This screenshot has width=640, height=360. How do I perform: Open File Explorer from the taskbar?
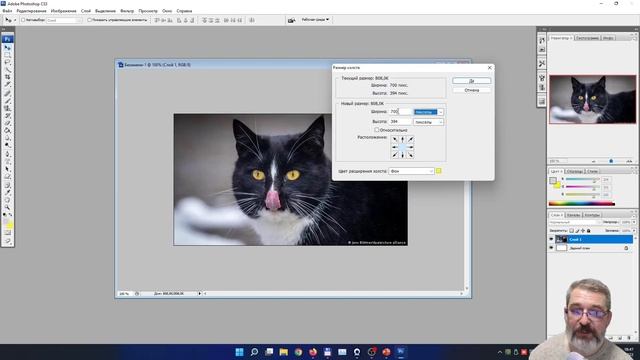click(x=284, y=352)
